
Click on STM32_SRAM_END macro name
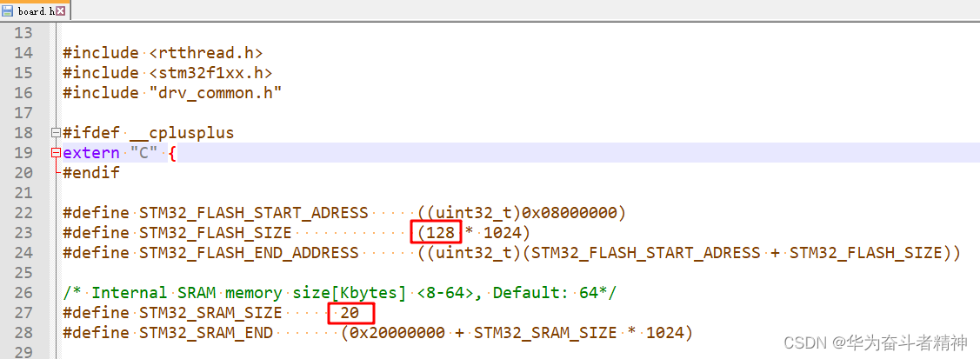[205, 333]
